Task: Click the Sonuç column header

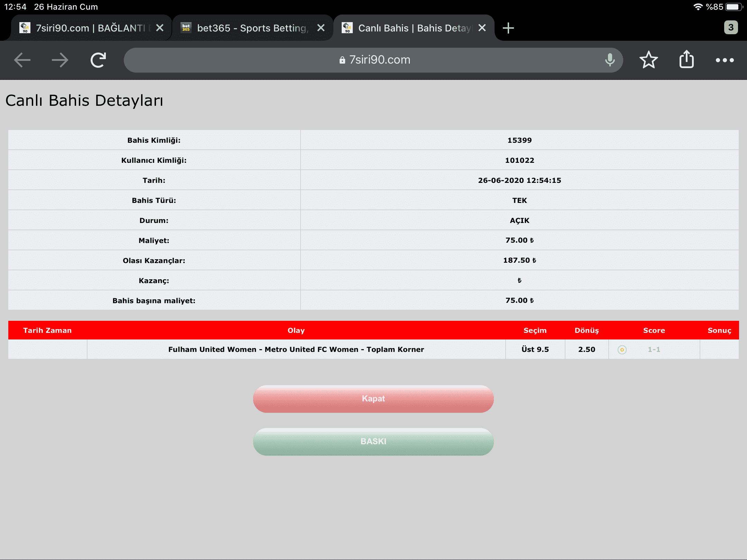Action: pos(719,330)
